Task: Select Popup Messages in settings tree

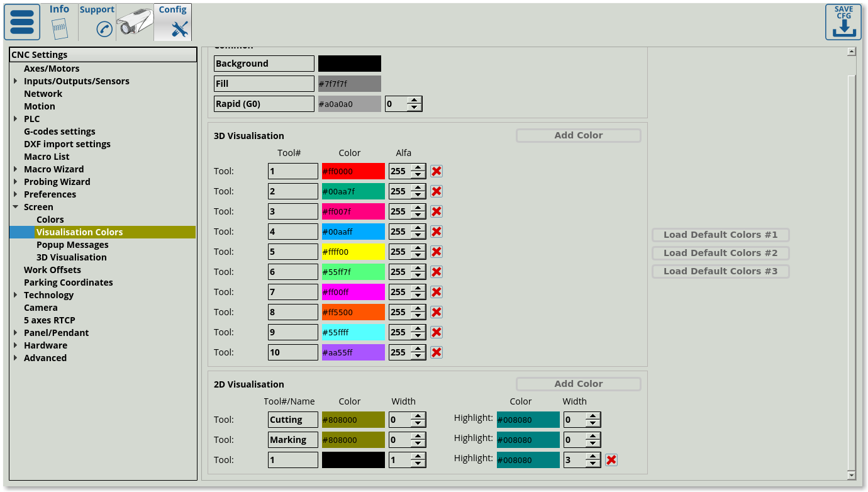Action: (x=72, y=245)
